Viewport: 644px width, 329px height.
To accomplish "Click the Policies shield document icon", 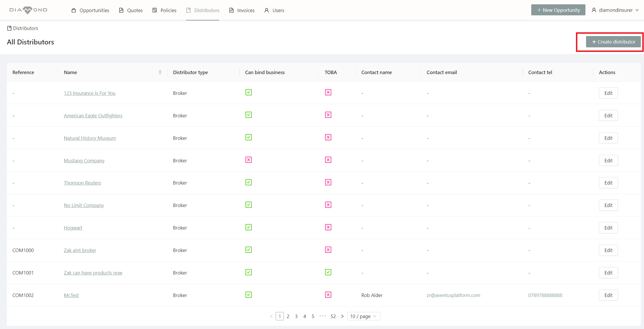I will 155,10.
